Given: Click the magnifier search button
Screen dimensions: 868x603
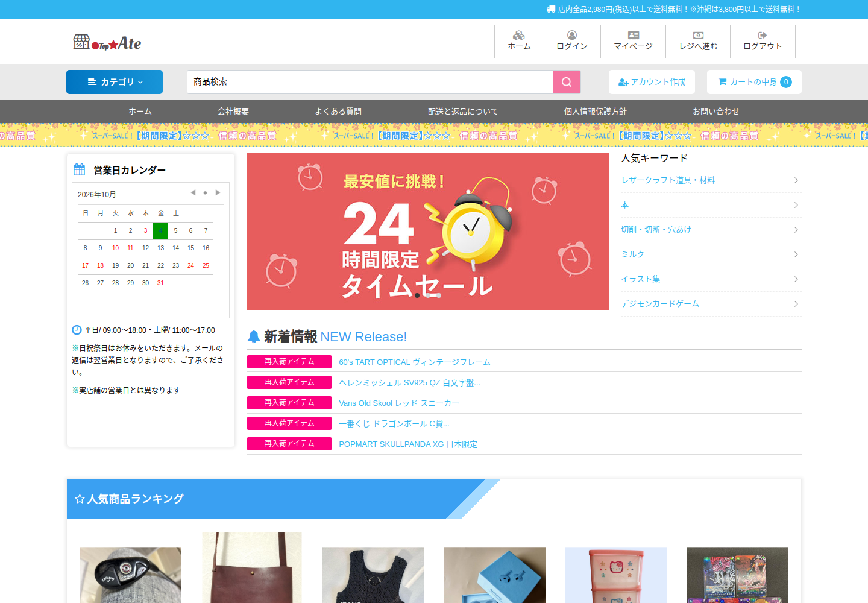Looking at the screenshot, I should (x=567, y=82).
